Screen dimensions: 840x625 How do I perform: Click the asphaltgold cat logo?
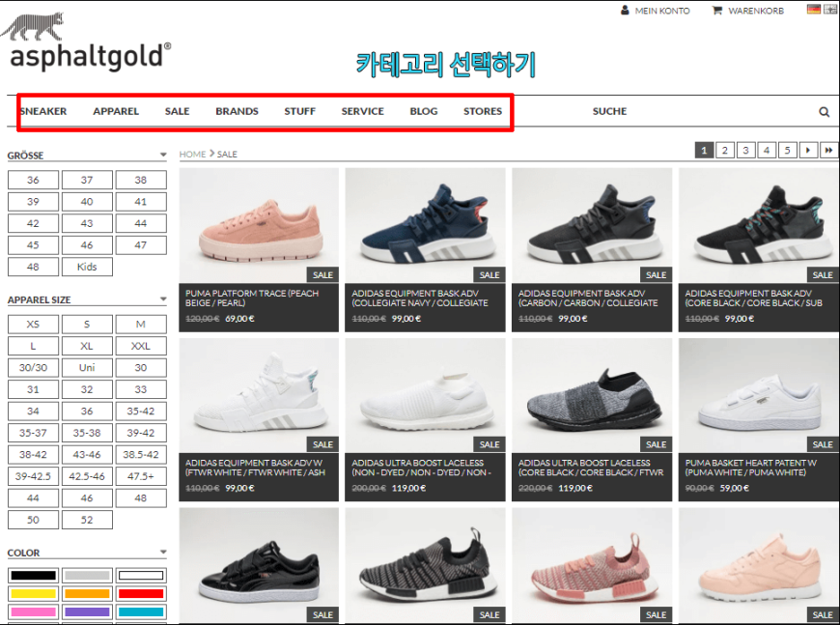pyautogui.click(x=33, y=26)
